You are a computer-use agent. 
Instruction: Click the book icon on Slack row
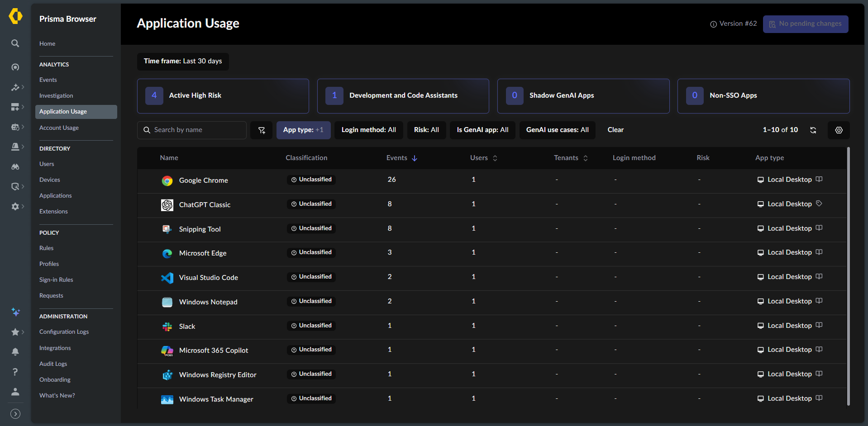pos(819,325)
